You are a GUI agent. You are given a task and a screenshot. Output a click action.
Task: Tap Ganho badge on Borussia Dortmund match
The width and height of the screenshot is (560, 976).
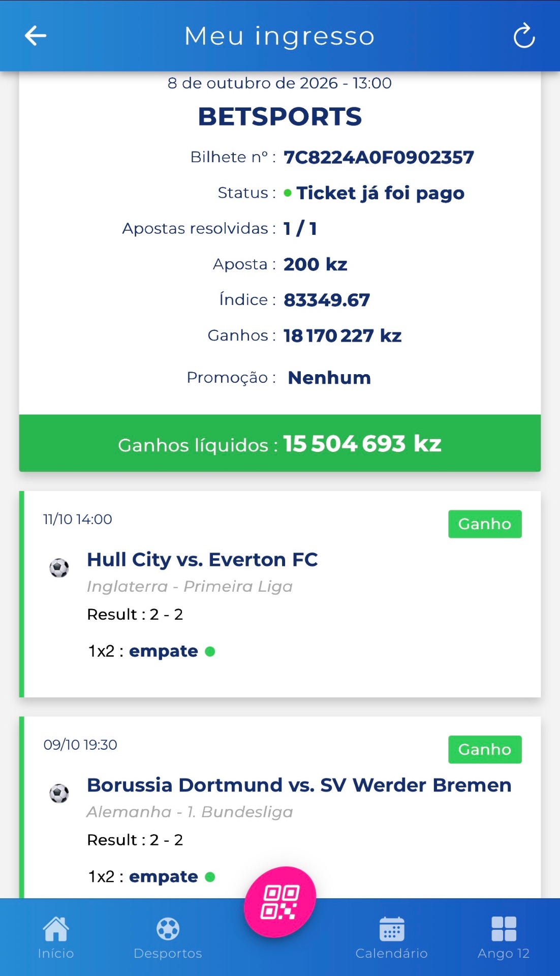click(485, 749)
